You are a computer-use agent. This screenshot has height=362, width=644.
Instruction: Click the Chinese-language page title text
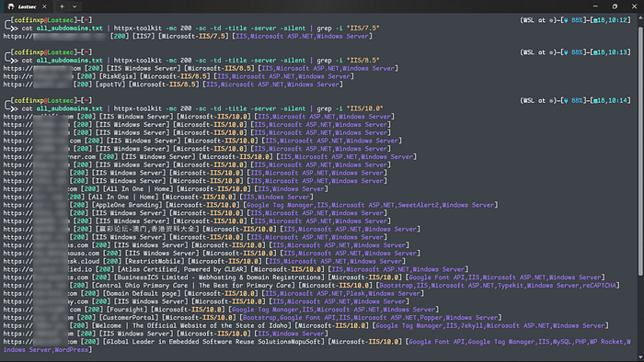146,229
